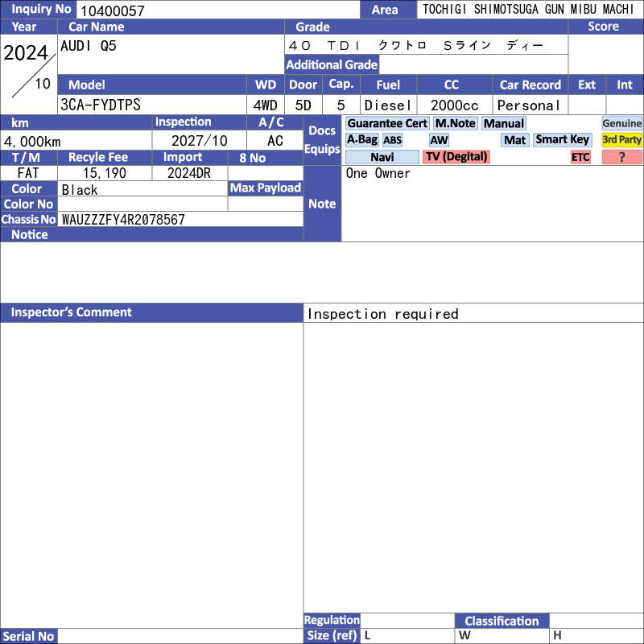Click the Guarantee Cert badge

tap(387, 123)
